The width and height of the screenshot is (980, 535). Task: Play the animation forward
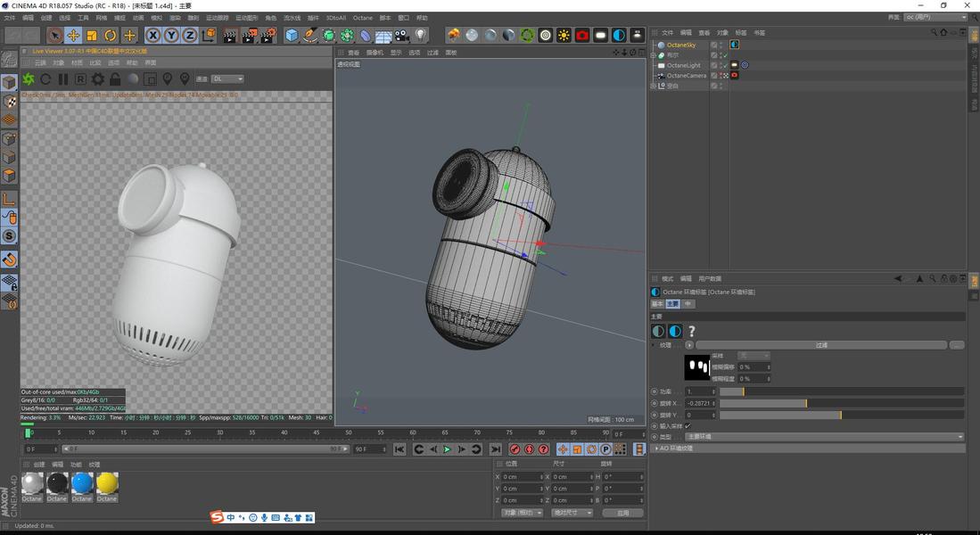point(448,449)
